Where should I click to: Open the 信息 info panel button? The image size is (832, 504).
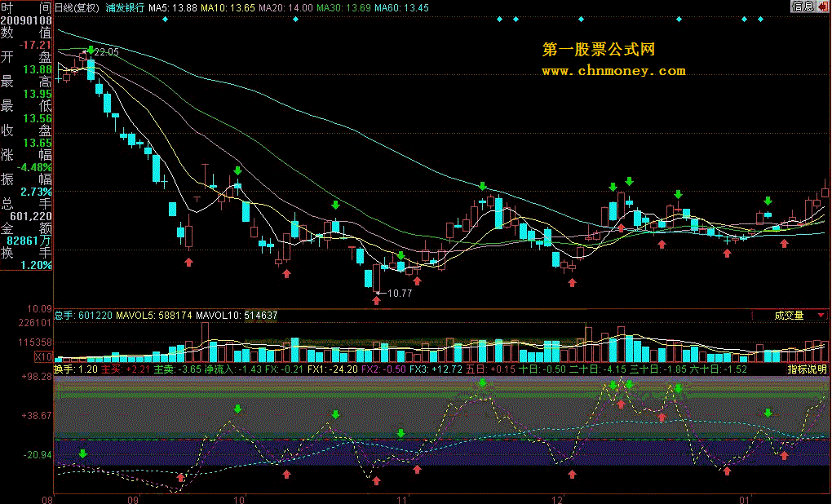tap(803, 7)
